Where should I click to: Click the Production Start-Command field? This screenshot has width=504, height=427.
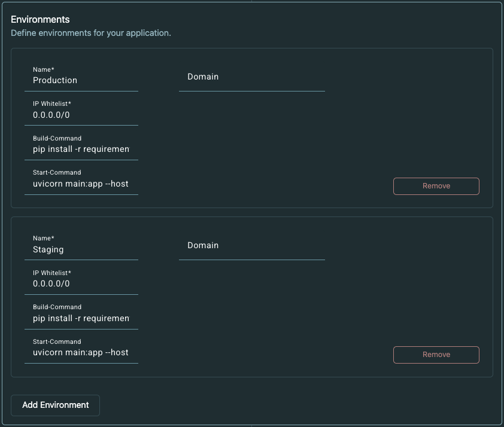click(81, 184)
